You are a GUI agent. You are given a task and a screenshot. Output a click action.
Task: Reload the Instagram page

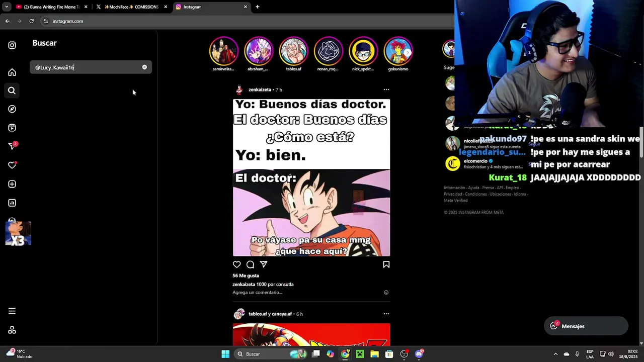31,21
